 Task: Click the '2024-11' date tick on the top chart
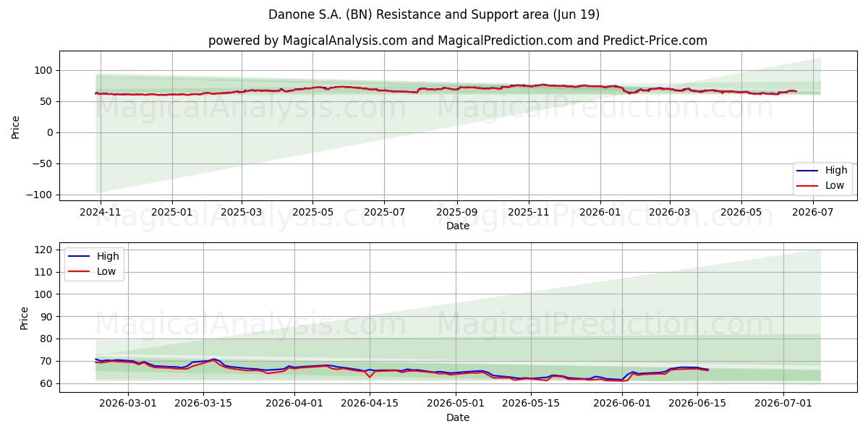100,212
